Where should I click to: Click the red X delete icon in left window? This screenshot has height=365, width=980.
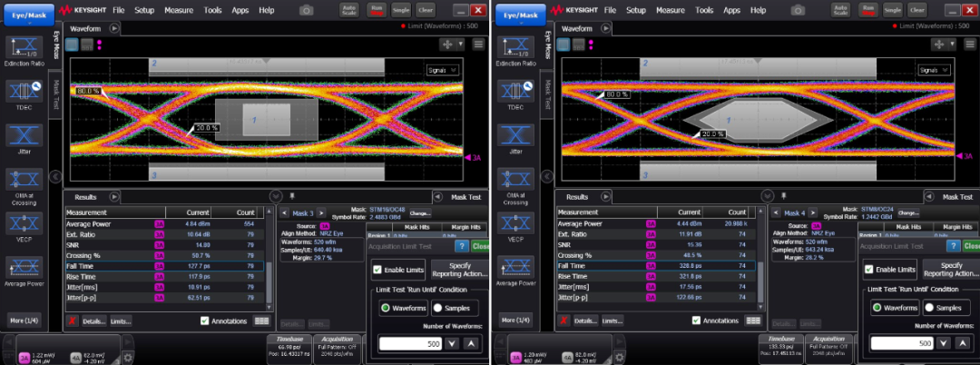coord(73,321)
